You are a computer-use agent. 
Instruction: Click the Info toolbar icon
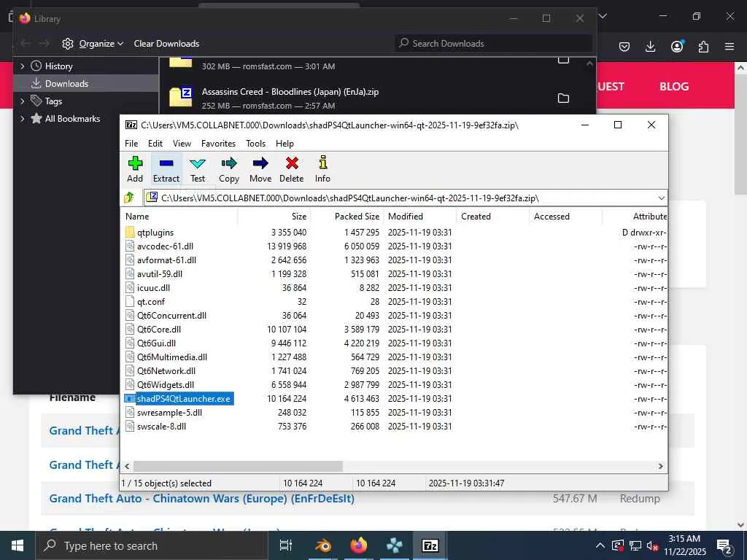tap(322, 169)
